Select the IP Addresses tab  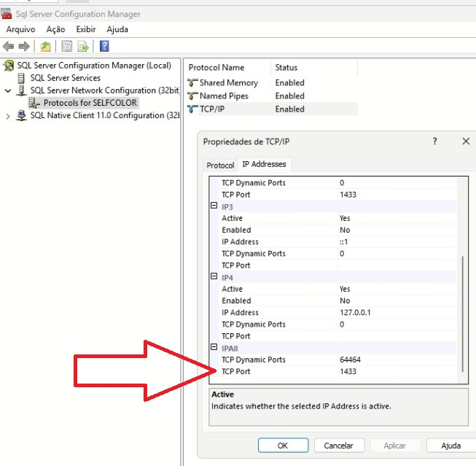(x=264, y=164)
